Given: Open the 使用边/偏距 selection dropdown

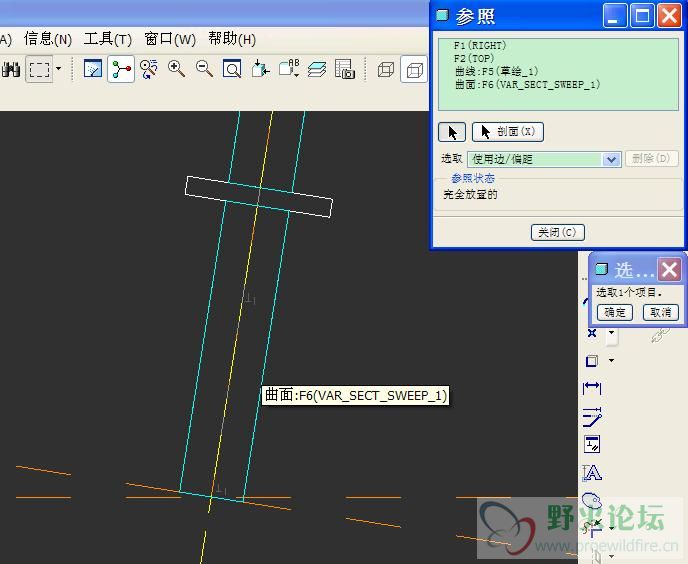Looking at the screenshot, I should coord(611,159).
